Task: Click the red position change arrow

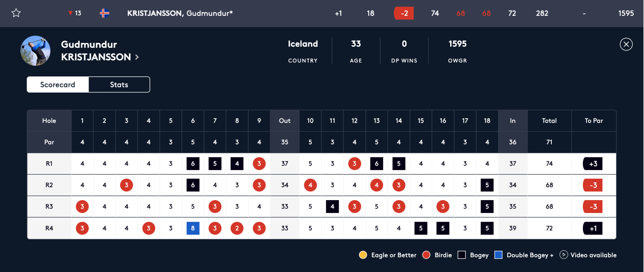Action: click(70, 13)
